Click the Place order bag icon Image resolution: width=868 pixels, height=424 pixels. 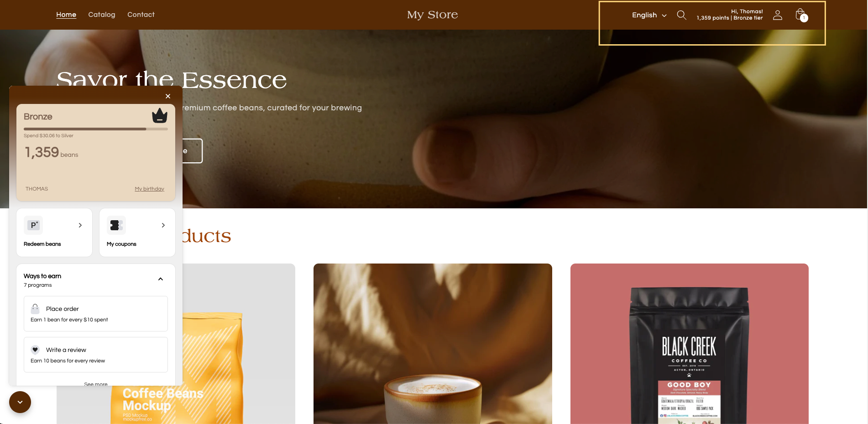[35, 309]
